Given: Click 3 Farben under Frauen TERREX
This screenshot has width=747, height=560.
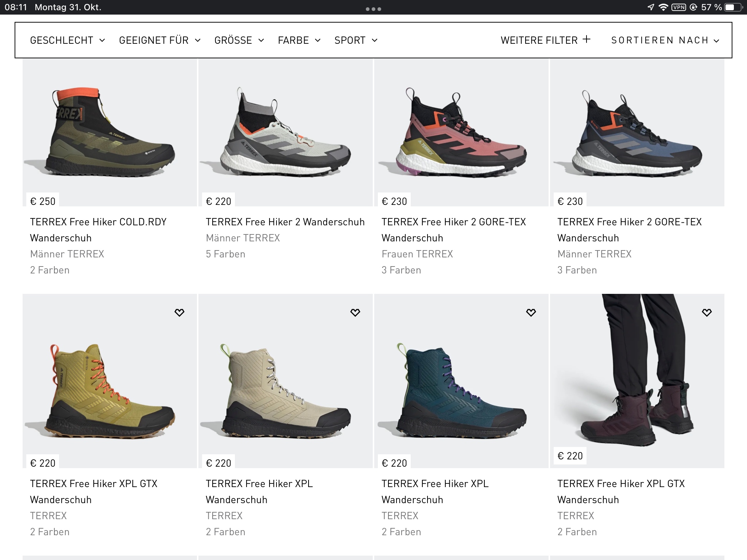Looking at the screenshot, I should click(401, 270).
